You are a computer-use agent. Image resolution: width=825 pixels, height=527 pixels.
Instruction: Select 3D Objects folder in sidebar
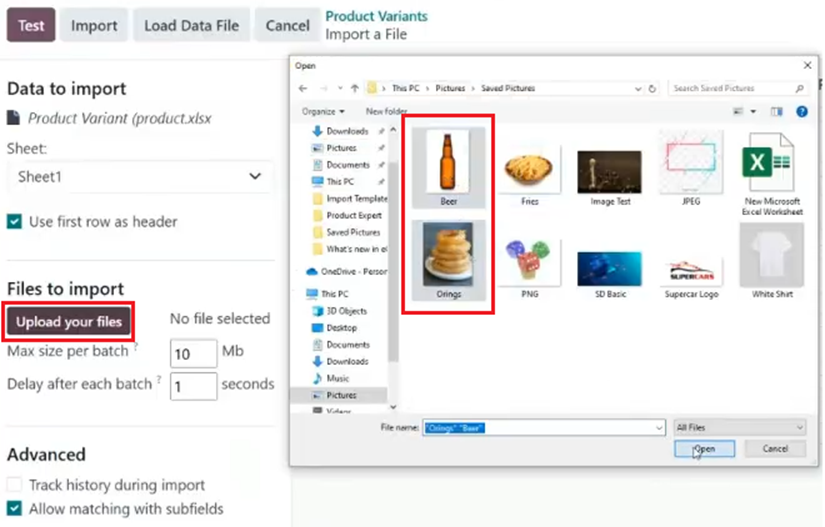[x=346, y=311]
